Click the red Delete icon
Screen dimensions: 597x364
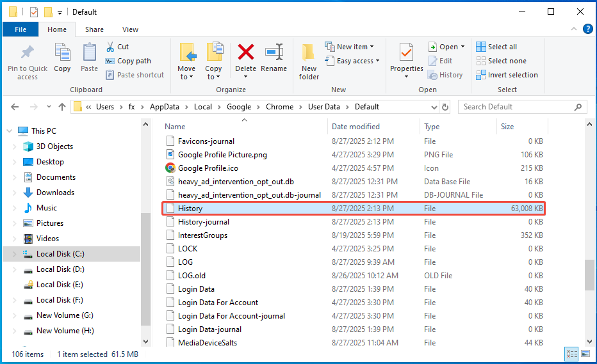[x=245, y=52]
